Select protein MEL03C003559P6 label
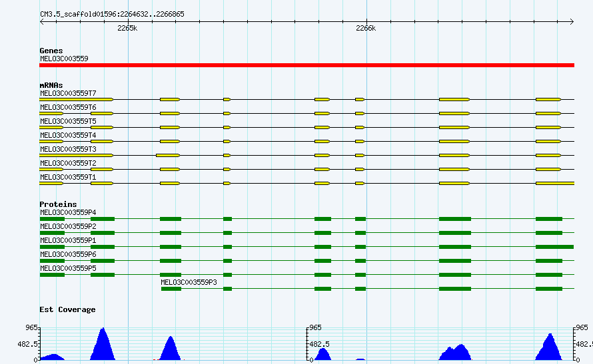 click(68, 254)
